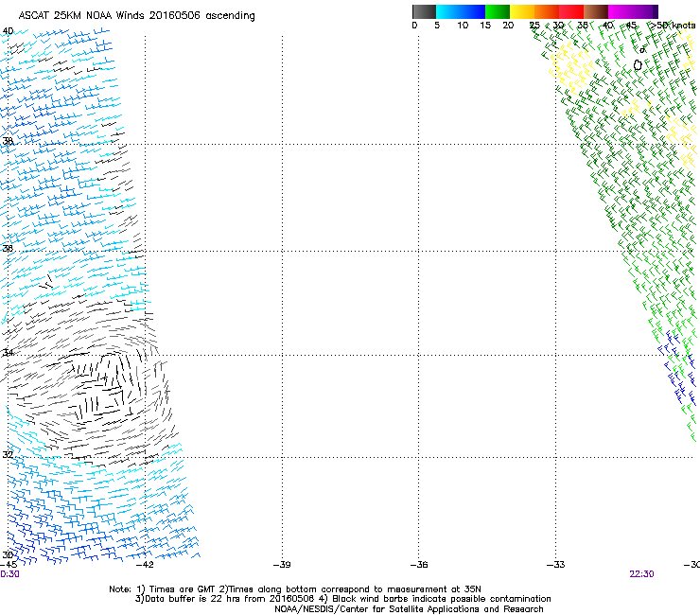Click the '5' label under the color bar
Image resolution: width=700 pixels, height=615 pixels.
437,26
